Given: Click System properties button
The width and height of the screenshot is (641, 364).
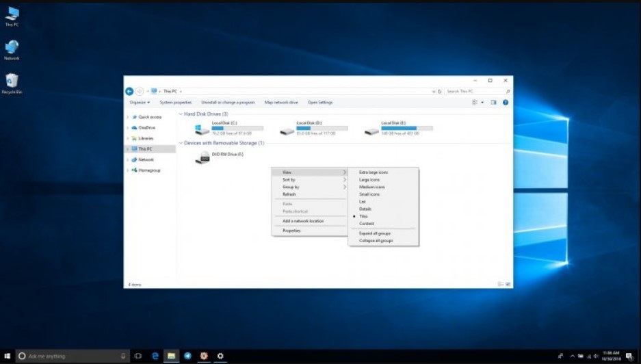Looking at the screenshot, I should (175, 102).
